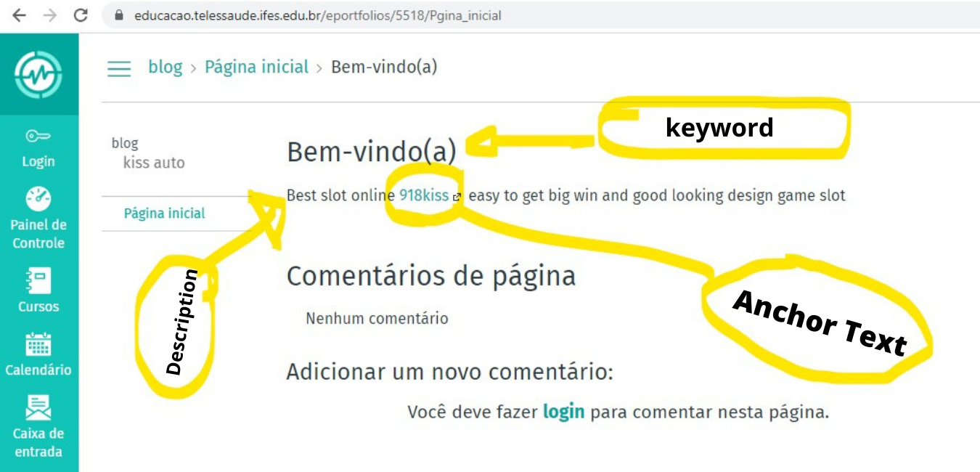Reload the page with refresh icon
This screenshot has width=980, height=472.
click(81, 15)
